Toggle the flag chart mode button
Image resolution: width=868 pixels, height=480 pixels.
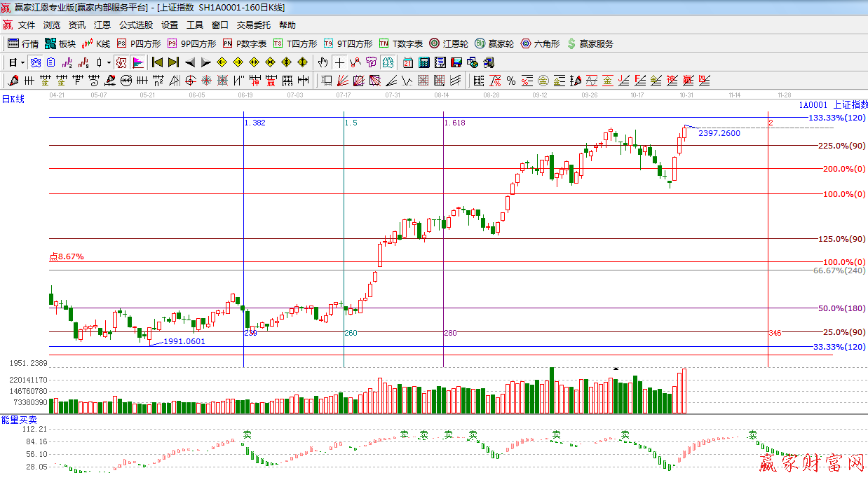click(x=138, y=62)
